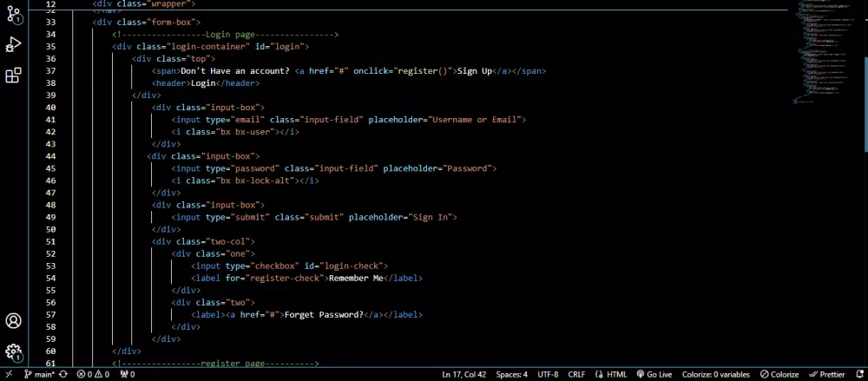Change file encoding via UTF-8
Viewport: 868px width, 381px height.
point(548,374)
